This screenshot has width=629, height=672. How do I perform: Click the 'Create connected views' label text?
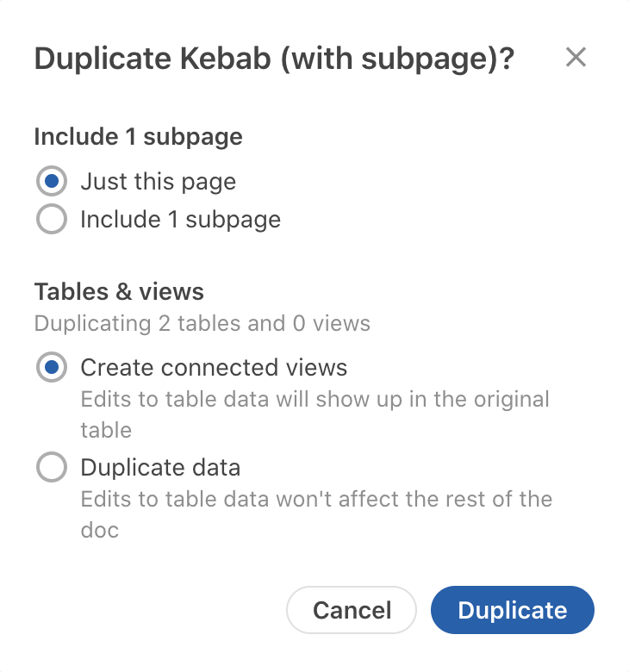[214, 368]
